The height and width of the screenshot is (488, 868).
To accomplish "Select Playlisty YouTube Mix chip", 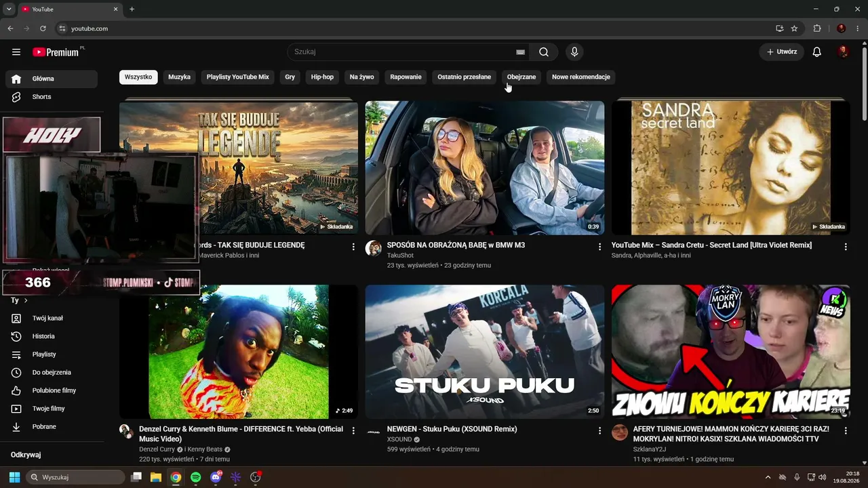I will [x=238, y=77].
